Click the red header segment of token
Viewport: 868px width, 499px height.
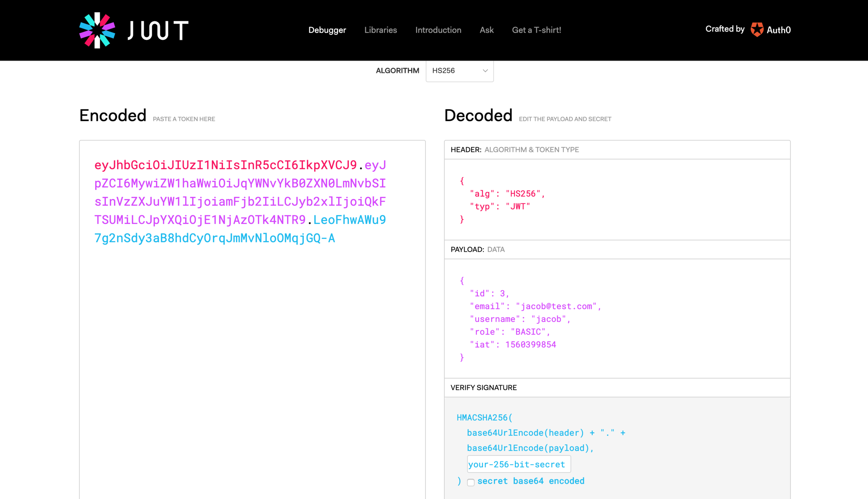(x=226, y=165)
